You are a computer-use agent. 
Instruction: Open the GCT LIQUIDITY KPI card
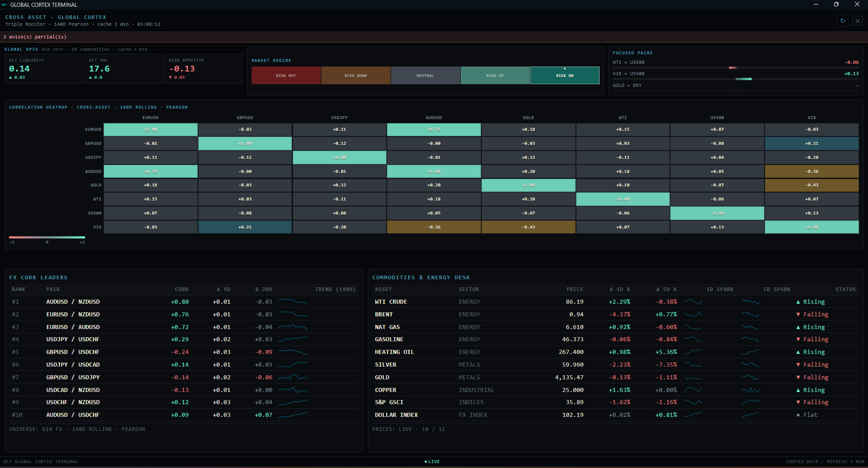point(43,69)
